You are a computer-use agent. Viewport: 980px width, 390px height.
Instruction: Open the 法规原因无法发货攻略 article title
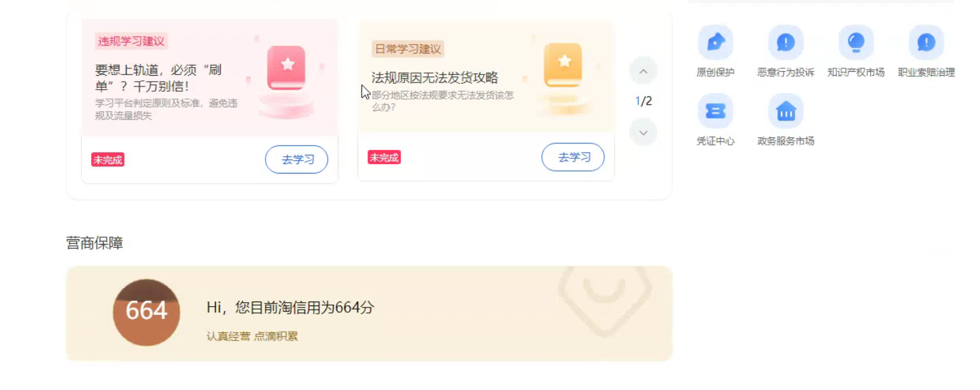[x=435, y=78]
